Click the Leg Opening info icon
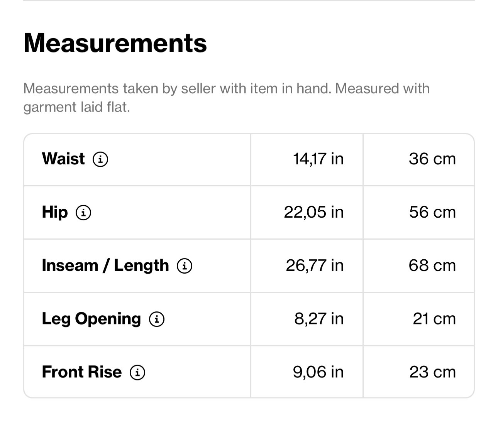The image size is (498, 448). 157,319
